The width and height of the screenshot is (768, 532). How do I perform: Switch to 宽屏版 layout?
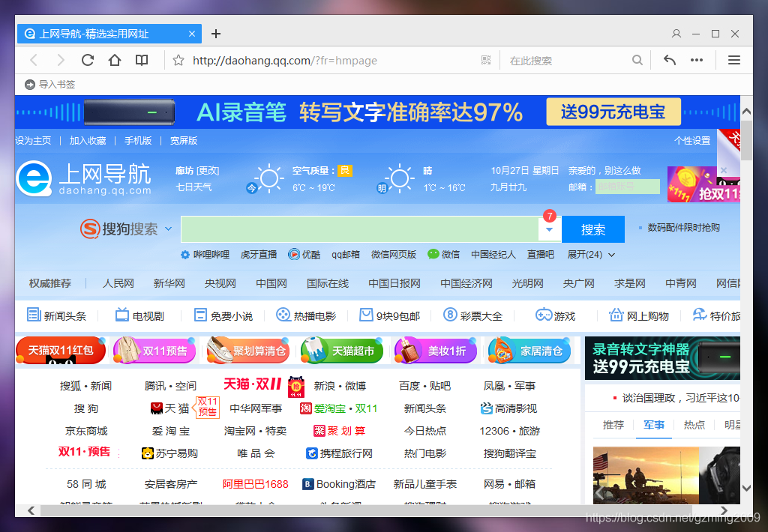pyautogui.click(x=183, y=140)
